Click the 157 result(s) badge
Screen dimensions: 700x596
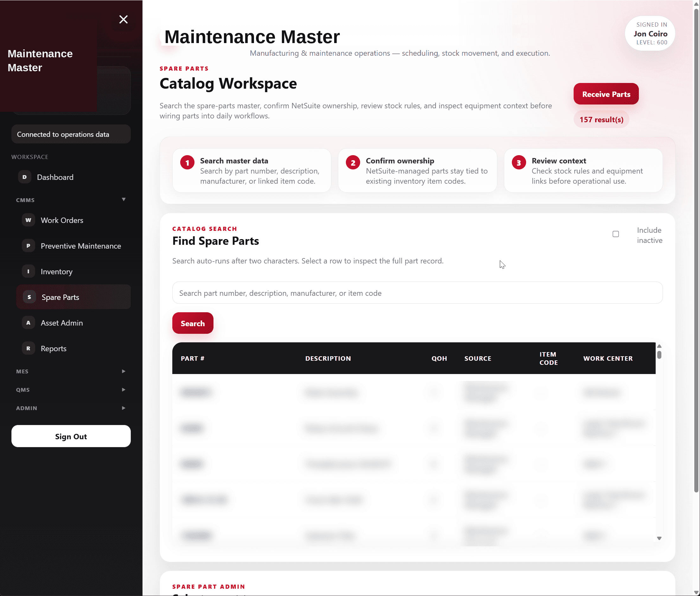point(601,120)
